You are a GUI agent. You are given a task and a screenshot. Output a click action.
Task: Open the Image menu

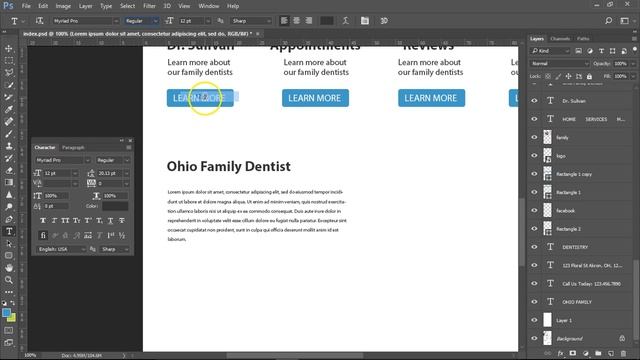(63, 6)
